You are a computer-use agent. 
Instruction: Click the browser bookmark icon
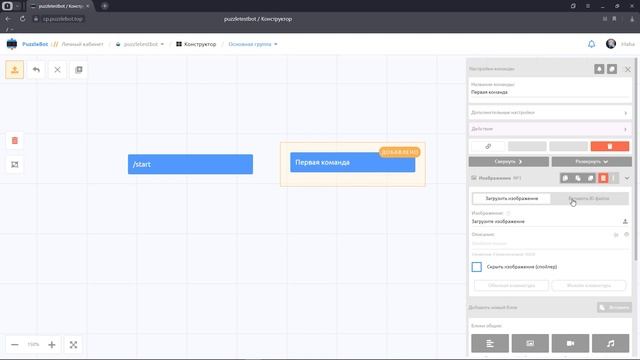coord(614,19)
